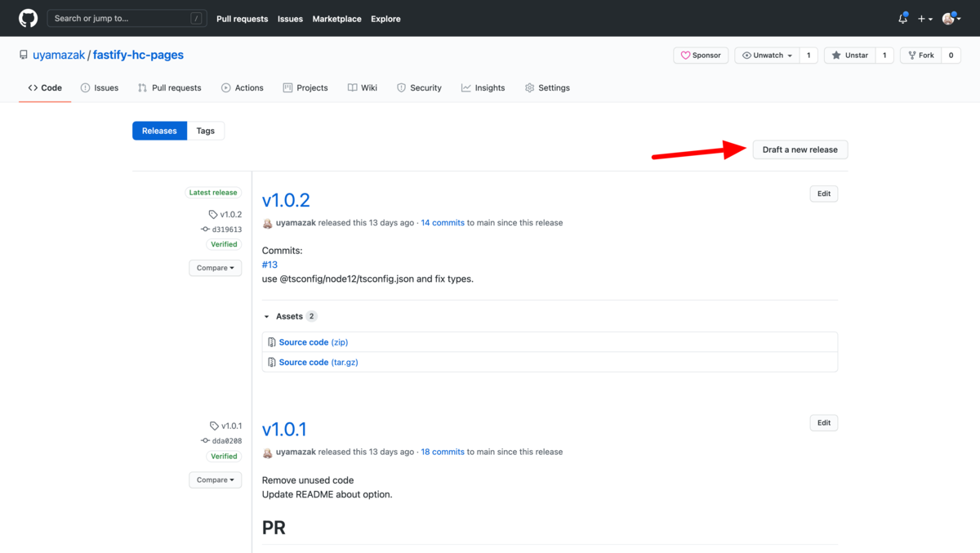Download Source code (zip)

click(314, 342)
